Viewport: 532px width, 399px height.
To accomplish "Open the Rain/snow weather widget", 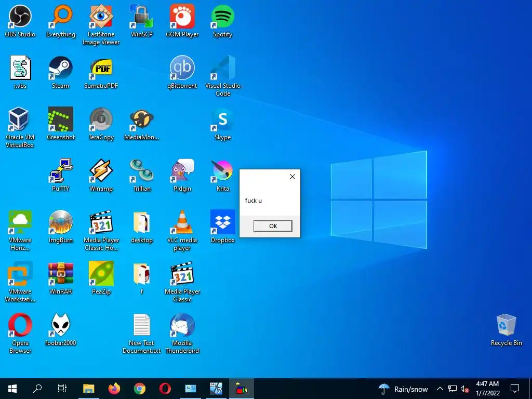I will 403,389.
